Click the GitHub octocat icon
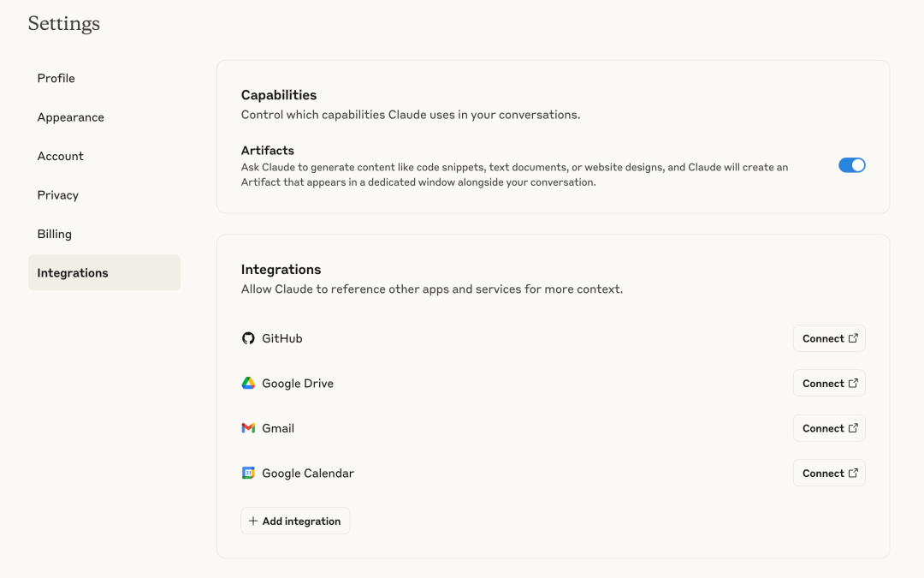 (x=248, y=338)
